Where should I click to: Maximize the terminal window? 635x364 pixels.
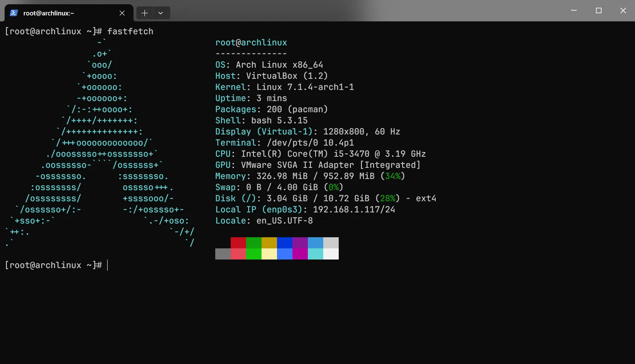(599, 11)
